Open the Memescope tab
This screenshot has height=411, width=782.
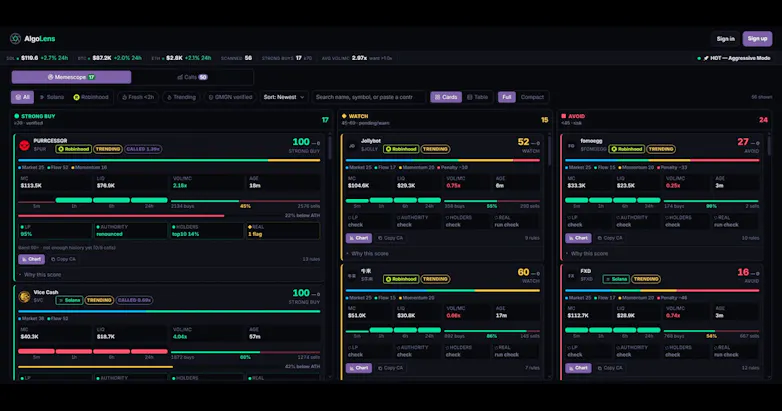[71, 77]
